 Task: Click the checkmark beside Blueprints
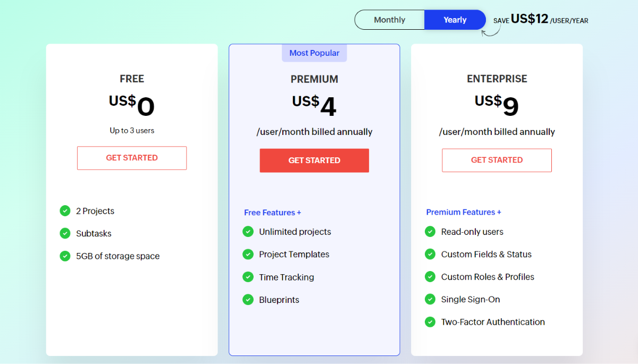[248, 299]
